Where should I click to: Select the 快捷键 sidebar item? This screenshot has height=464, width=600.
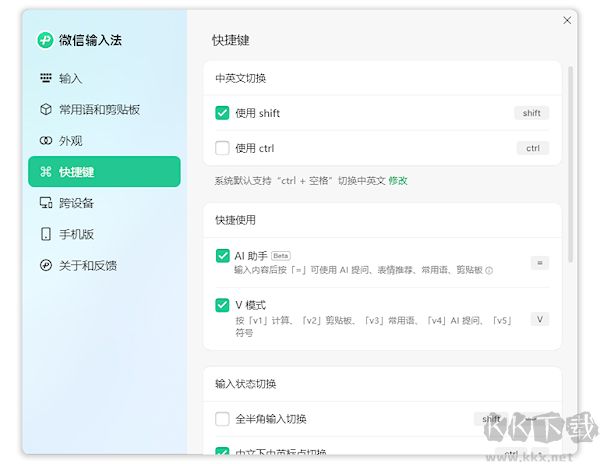(x=104, y=172)
